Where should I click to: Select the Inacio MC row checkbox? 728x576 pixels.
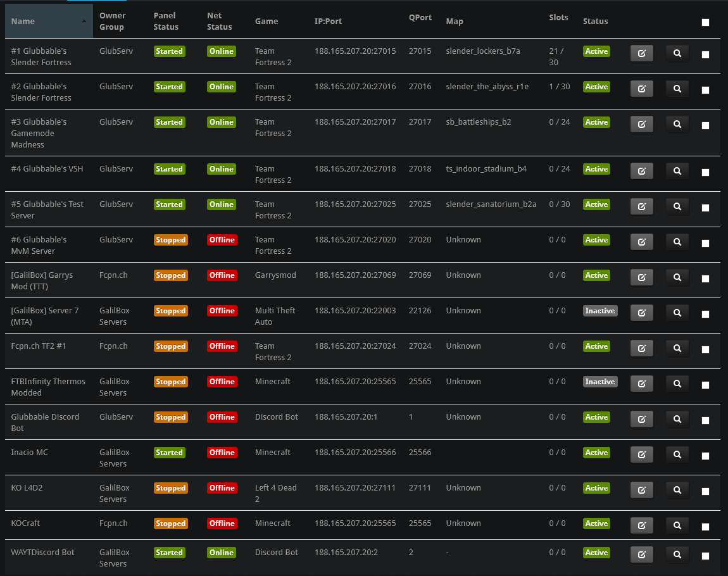(705, 456)
